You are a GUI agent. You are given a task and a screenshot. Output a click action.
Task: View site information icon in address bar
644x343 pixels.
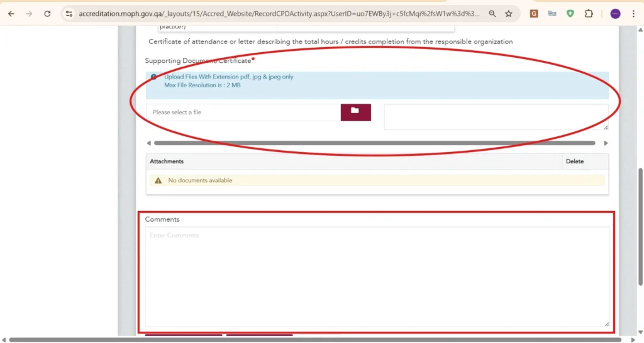pyautogui.click(x=69, y=14)
